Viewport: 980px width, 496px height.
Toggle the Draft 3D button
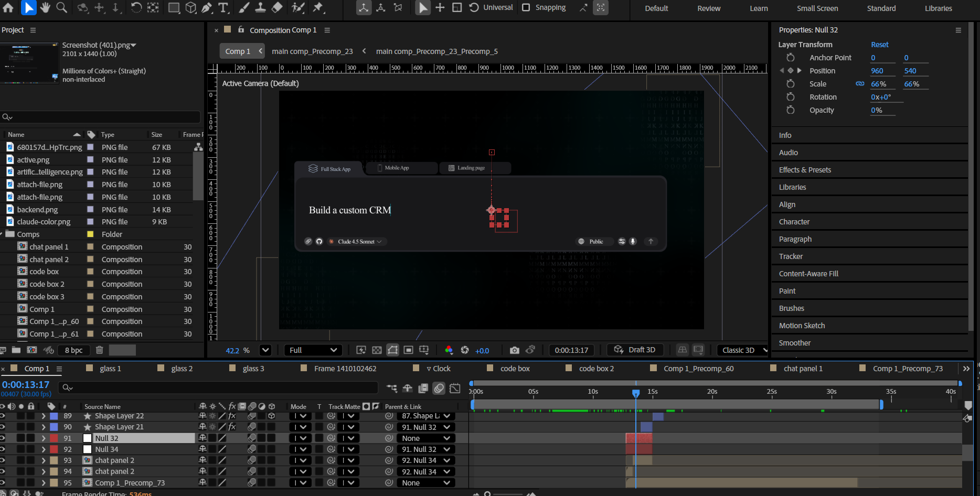click(x=635, y=350)
